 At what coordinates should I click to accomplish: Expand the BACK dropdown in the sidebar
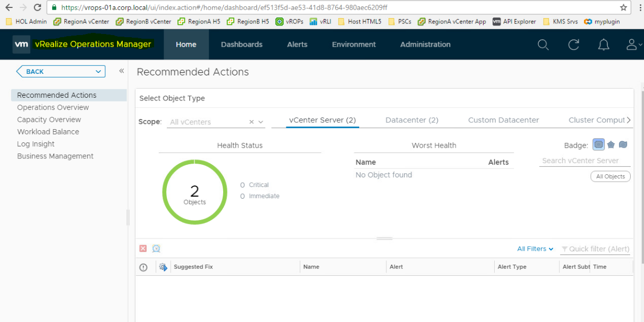tap(98, 71)
